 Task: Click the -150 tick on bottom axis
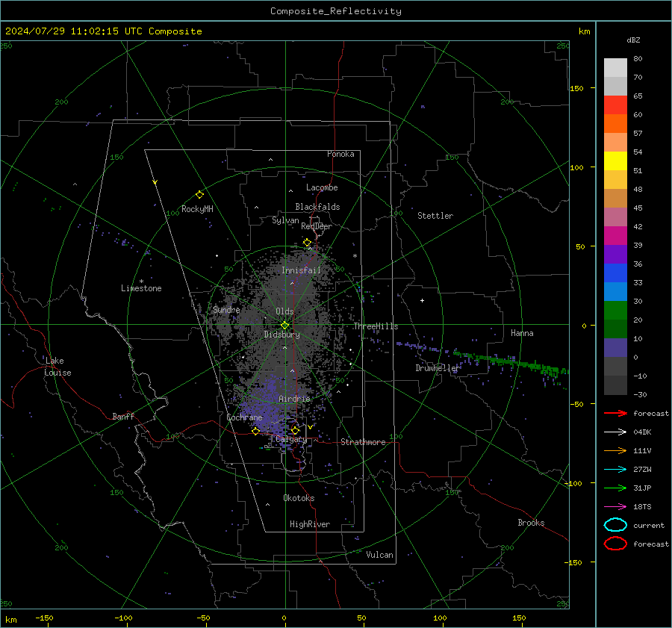[44, 618]
